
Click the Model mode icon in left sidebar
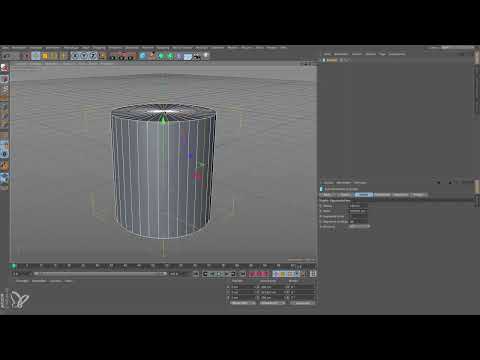(x=4, y=79)
